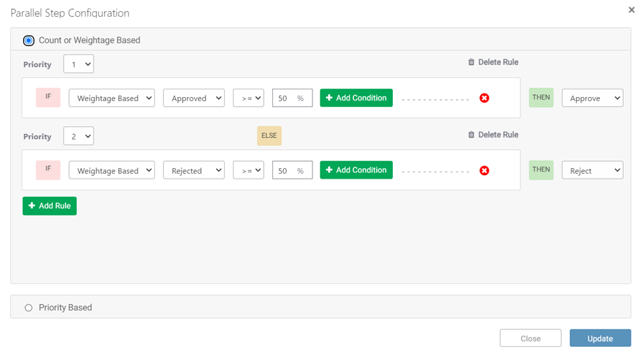Click the Update button
Viewport: 644px width, 360px height.
(600, 338)
